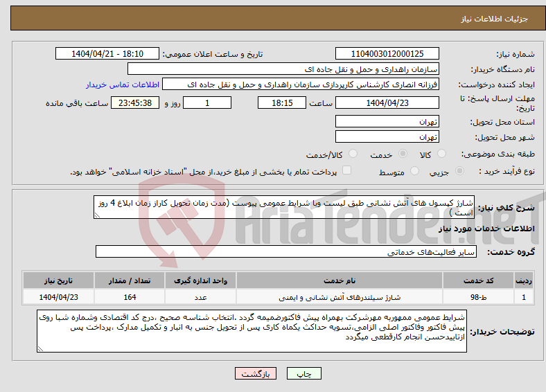This screenshot has height=392, width=546.
Task: Click the اطلاعات خدمات مورد نیاز heading
Action: tap(486, 229)
